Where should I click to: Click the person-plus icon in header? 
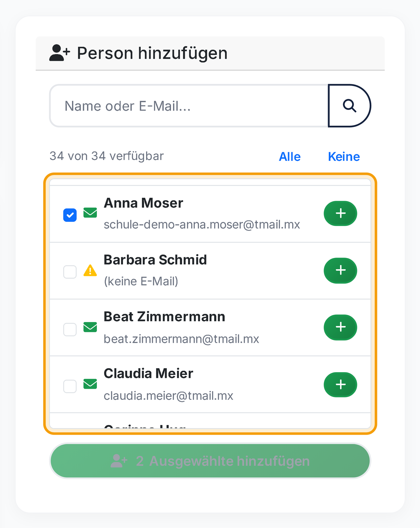pos(60,53)
